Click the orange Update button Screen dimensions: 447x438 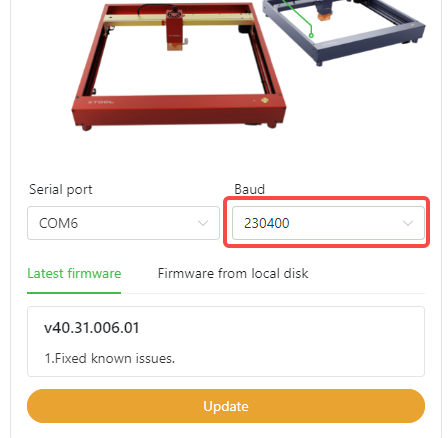226,406
